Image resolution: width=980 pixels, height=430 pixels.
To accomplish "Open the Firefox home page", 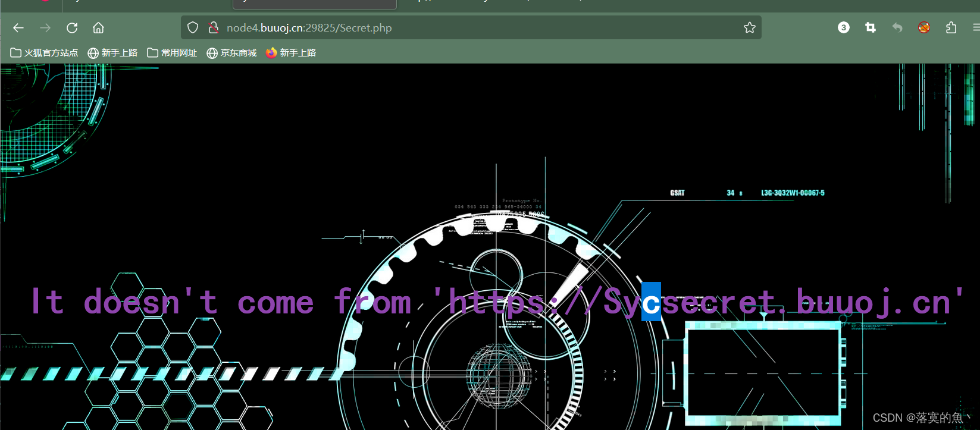I will [99, 28].
